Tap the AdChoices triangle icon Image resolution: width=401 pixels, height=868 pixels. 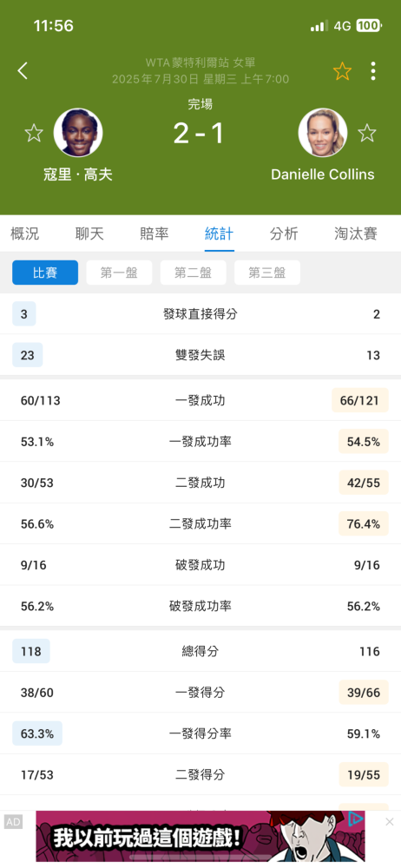point(356,819)
